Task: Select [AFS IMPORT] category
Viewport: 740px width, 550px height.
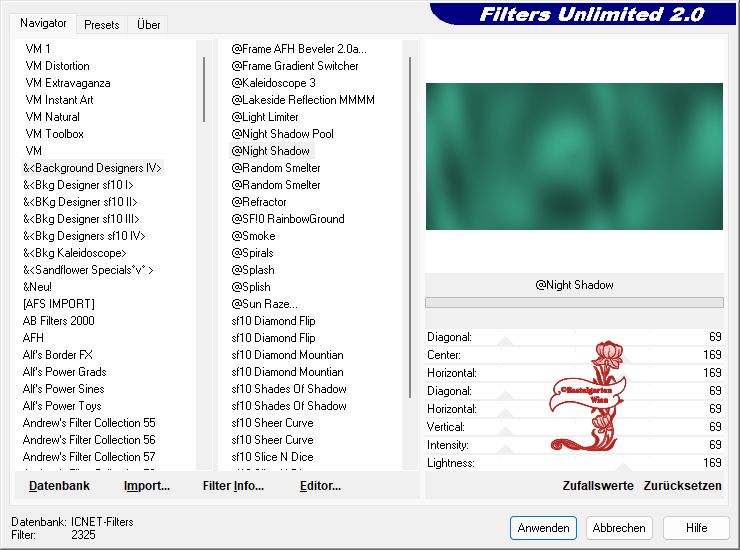Action: tap(59, 304)
